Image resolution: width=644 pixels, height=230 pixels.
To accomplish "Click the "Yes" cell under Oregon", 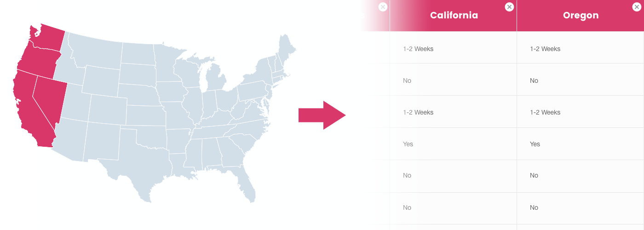I will tap(535, 144).
